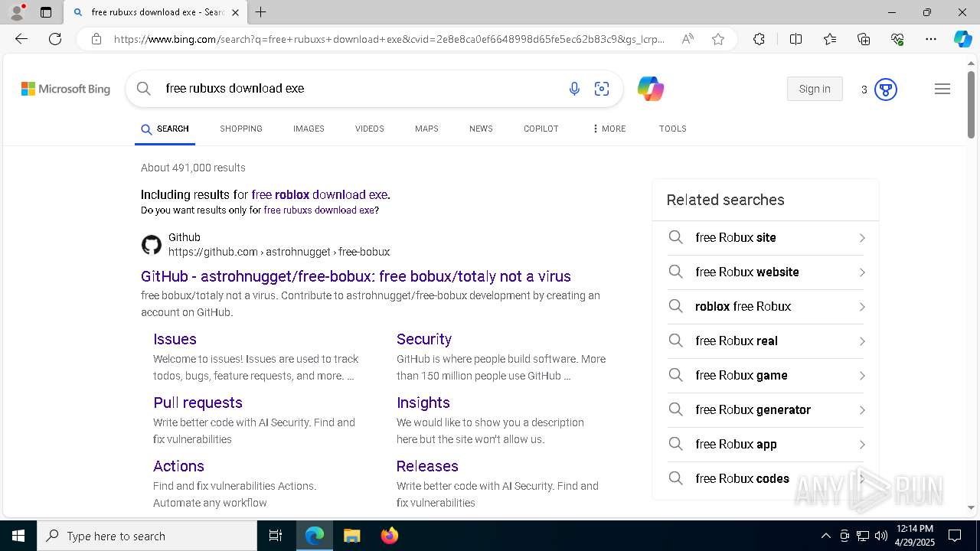Switch to the Shopping tab
This screenshot has width=980, height=551.
(x=241, y=129)
